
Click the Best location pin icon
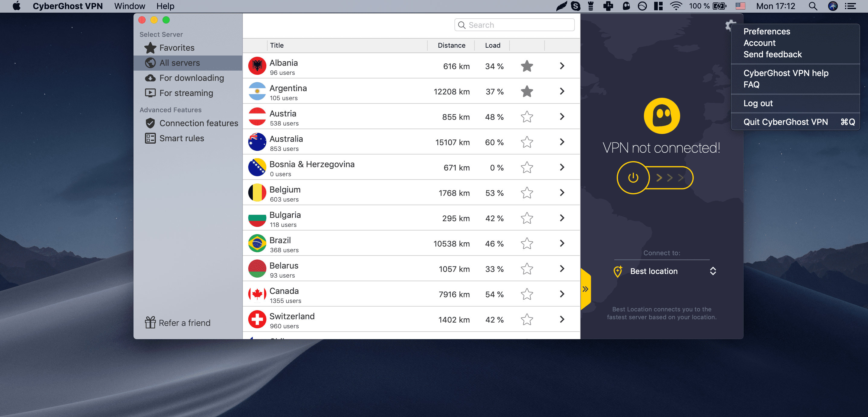click(618, 271)
